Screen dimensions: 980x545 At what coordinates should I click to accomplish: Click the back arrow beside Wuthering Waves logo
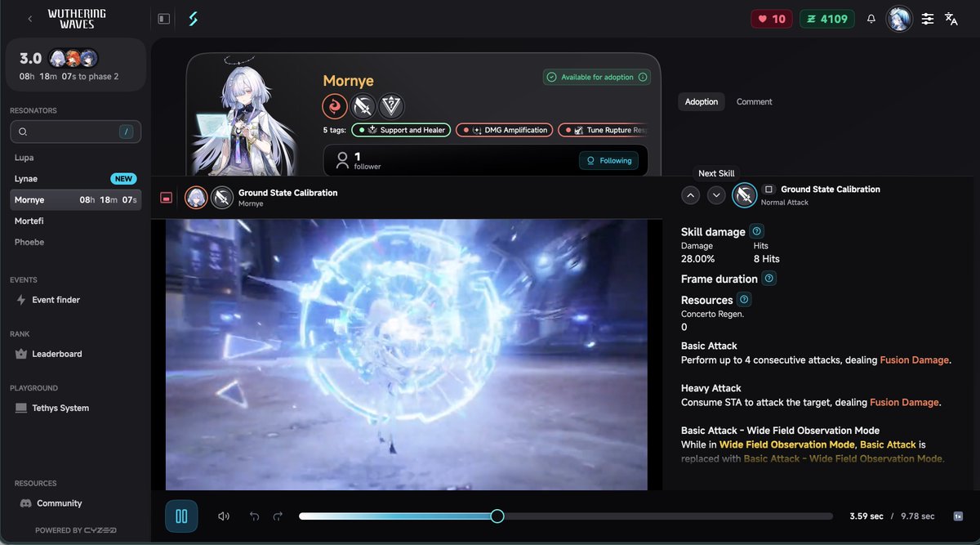31,19
